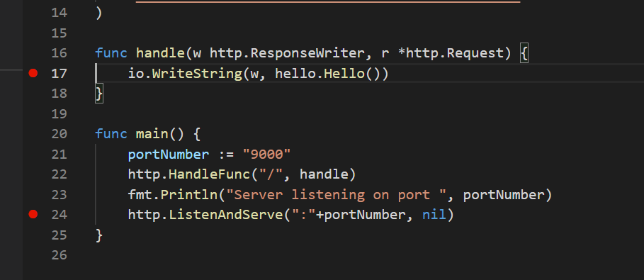Click the highlighted opening brace on line 16
644x280 pixels.
[x=524, y=53]
